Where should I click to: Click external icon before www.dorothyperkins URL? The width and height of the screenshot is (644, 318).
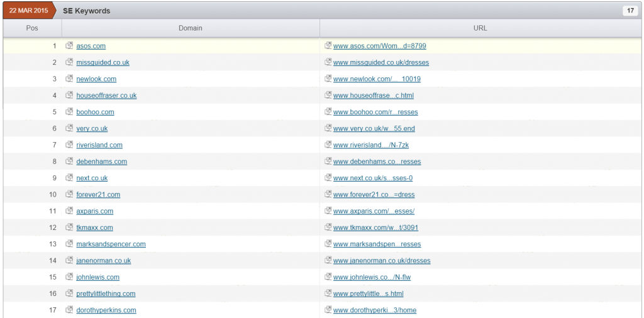click(x=328, y=310)
